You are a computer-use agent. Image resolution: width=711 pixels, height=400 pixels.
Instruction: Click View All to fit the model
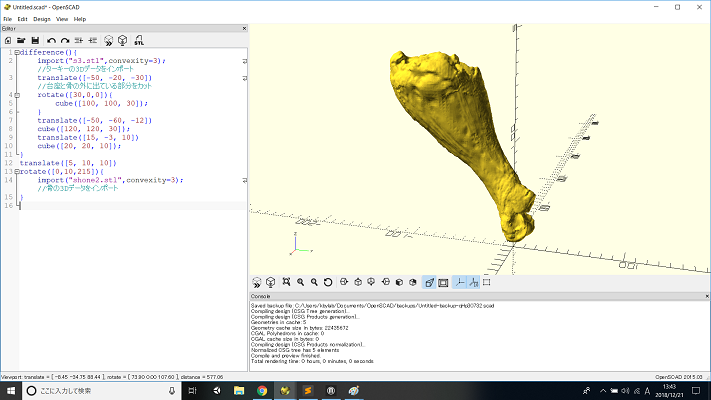click(x=287, y=282)
